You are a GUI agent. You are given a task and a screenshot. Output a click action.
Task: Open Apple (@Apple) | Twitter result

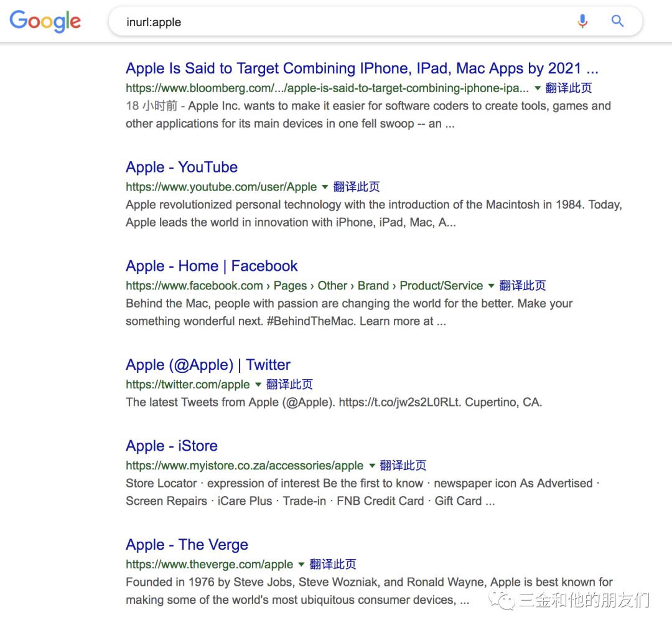point(208,365)
